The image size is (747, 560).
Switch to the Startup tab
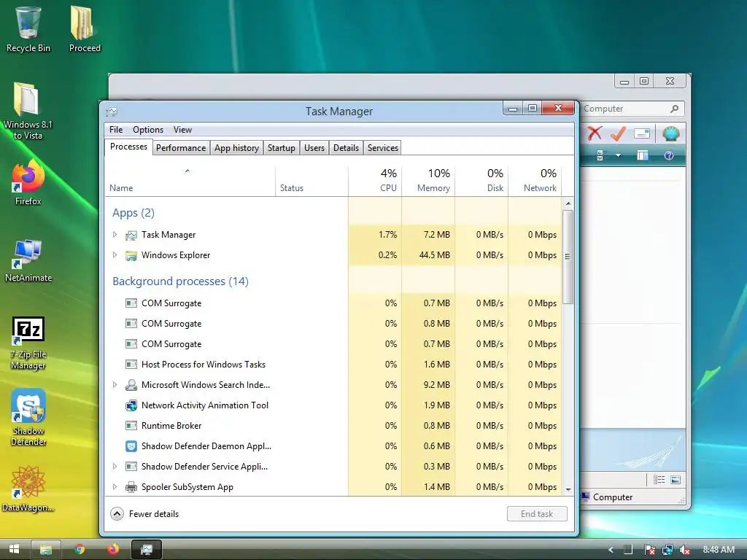click(x=281, y=147)
